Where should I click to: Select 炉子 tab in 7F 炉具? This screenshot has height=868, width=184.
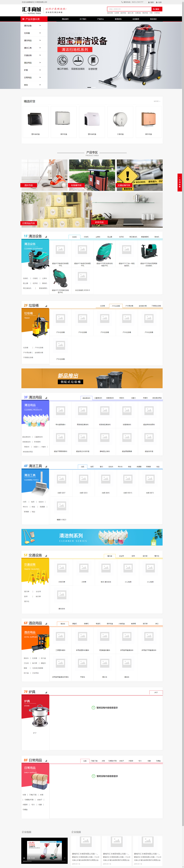click(156, 692)
